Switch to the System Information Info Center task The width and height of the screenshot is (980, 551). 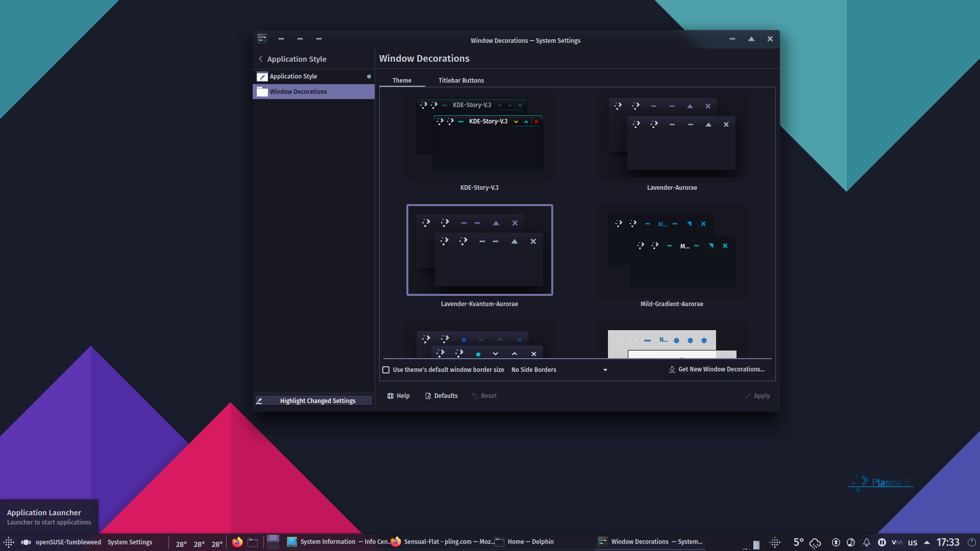click(337, 542)
